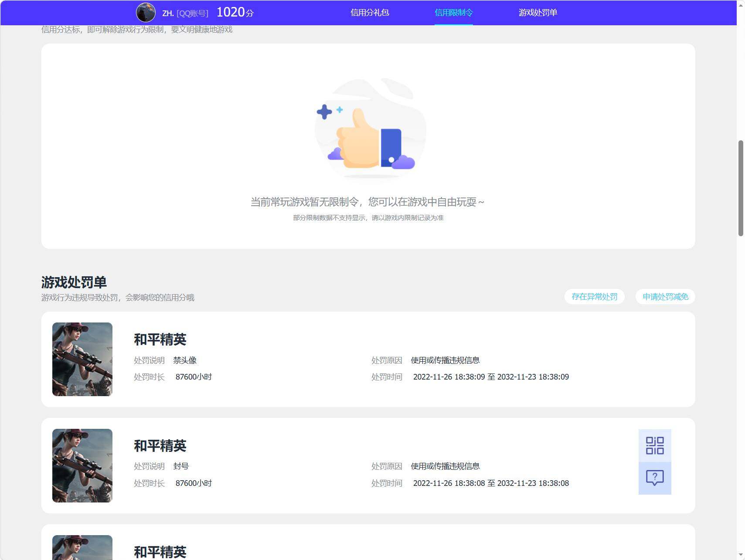
Task: Click 和平精英 title of 禁头像 card
Action: 160,339
